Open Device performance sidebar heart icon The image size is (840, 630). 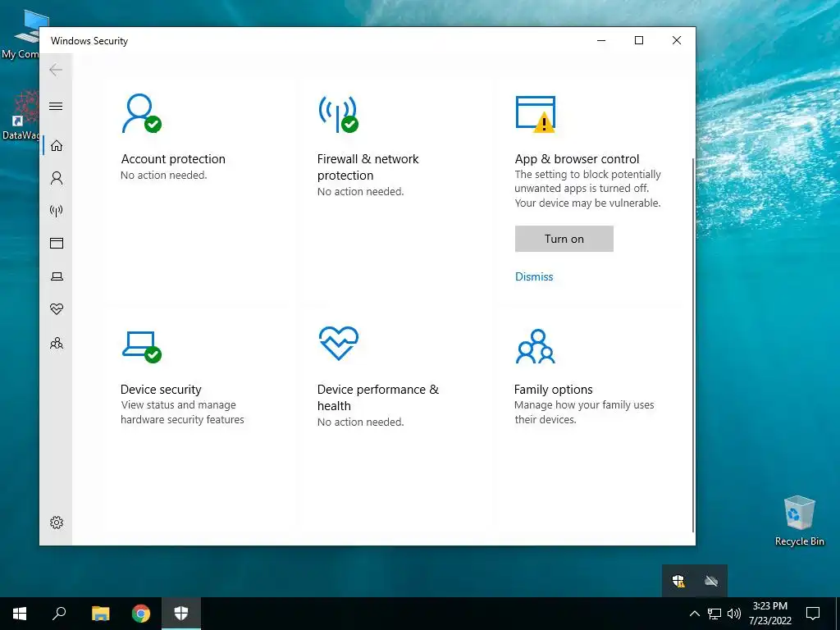[57, 309]
